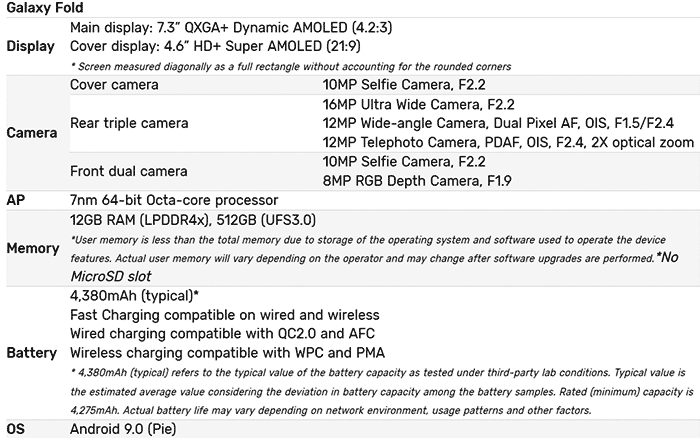Click the Cover display 4.6" HD+ line
The image size is (700, 438).
(215, 46)
